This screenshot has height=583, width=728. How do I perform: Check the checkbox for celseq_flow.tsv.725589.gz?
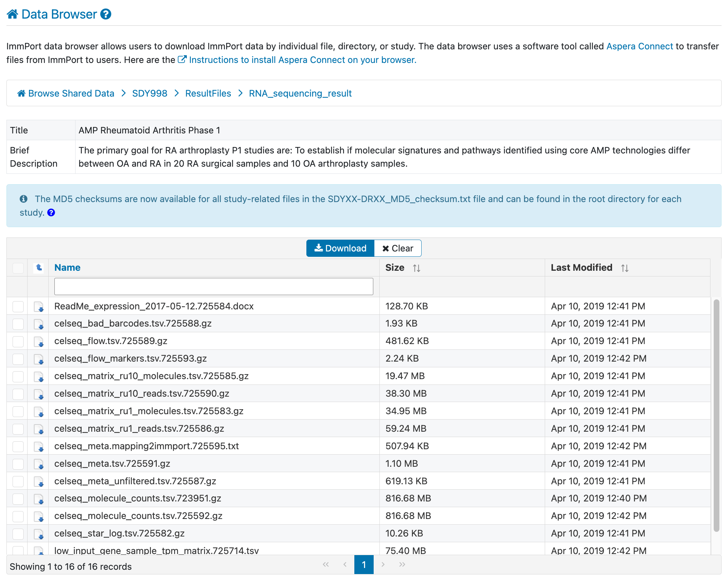coord(18,341)
